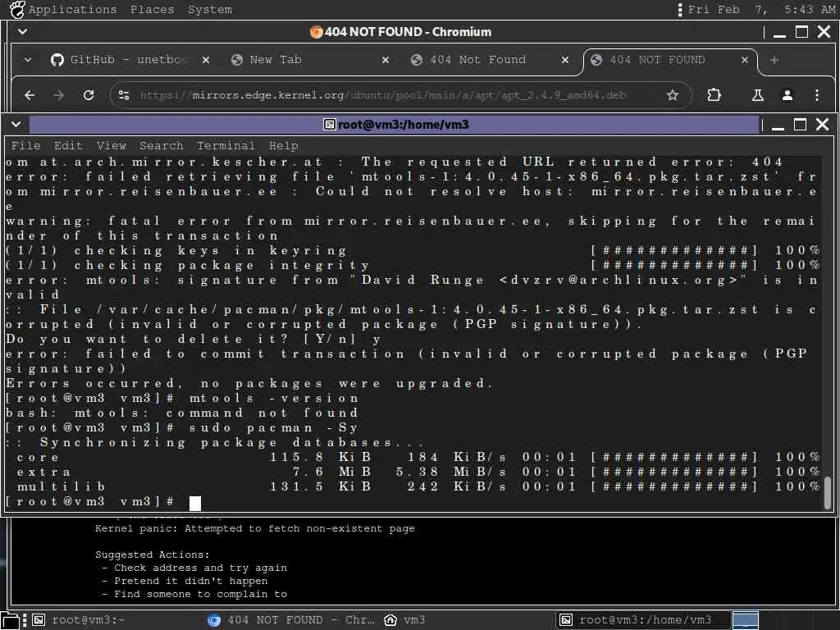Click the clock showing Fri Feb 7

761,10
